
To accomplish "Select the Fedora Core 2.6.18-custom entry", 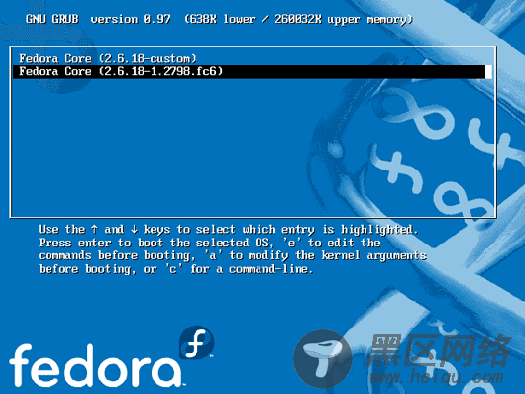I will click(x=107, y=59).
